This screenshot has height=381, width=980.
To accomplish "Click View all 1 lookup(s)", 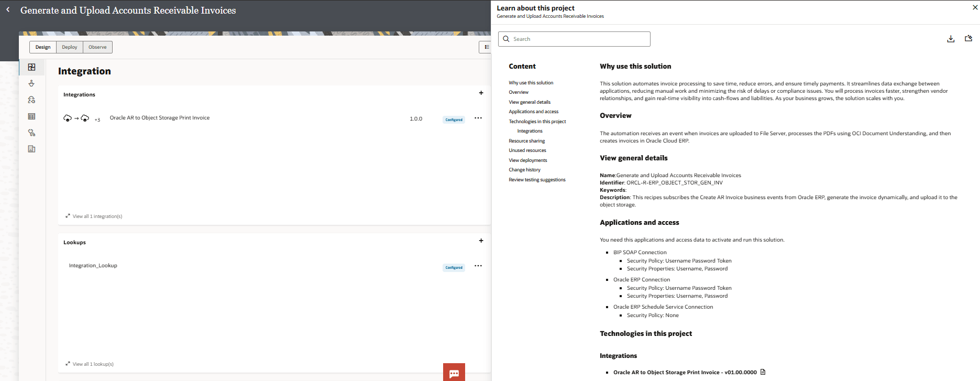I will click(93, 364).
